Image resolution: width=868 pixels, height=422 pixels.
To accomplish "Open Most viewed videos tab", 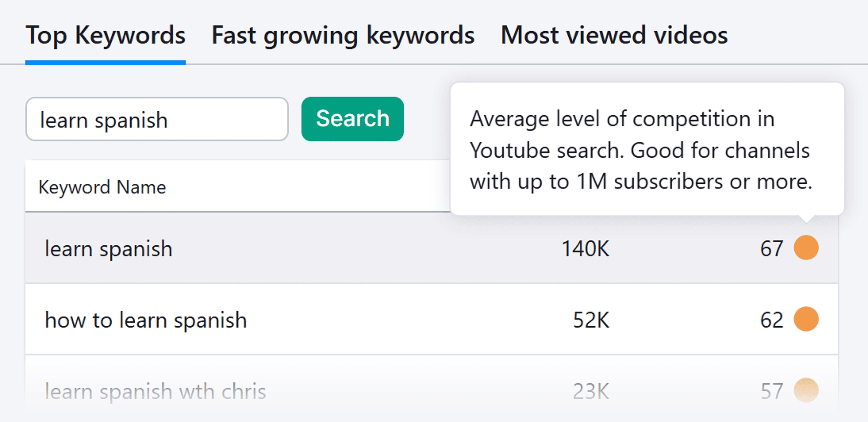I will coord(614,35).
